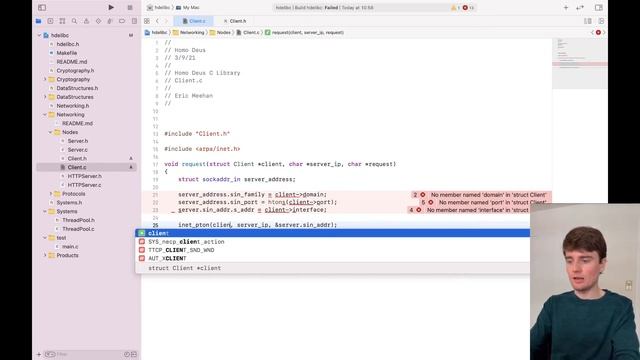Jump to the next issue arrow
The width and height of the screenshot is (640, 360).
(604, 32)
